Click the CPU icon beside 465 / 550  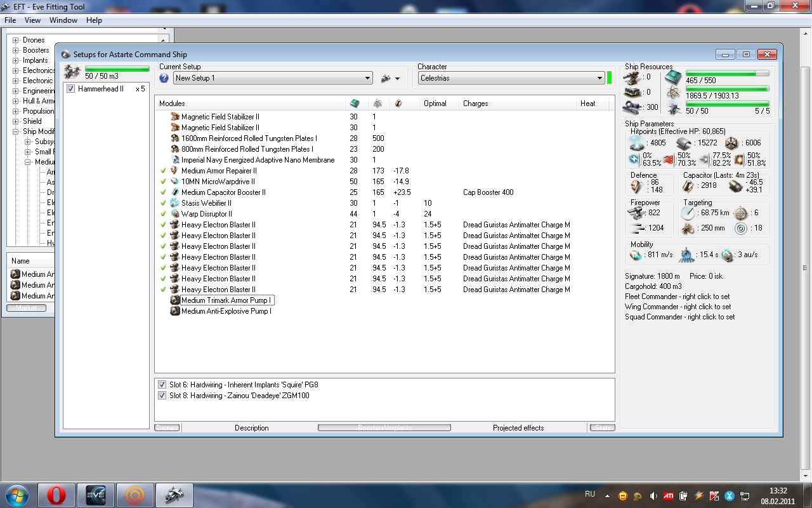tap(673, 77)
